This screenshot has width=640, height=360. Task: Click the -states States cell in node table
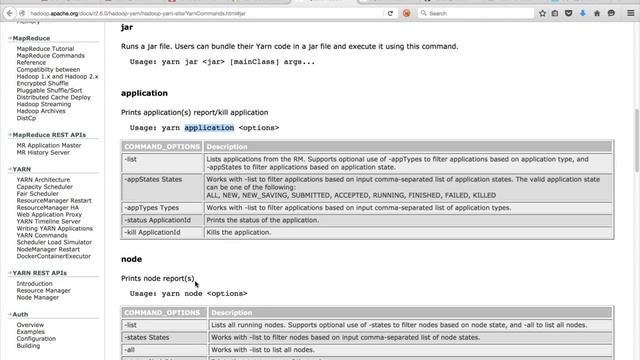click(x=164, y=338)
